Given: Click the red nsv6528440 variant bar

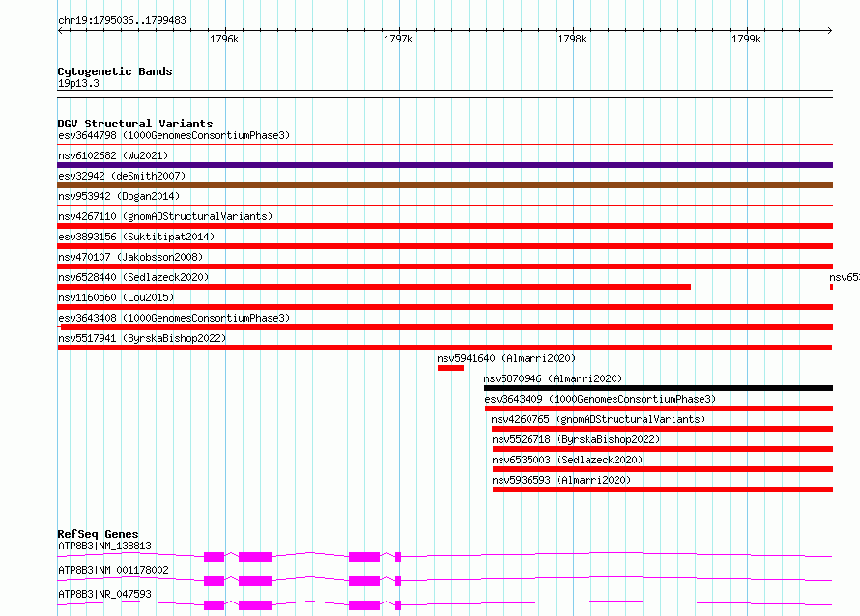Looking at the screenshot, I should [374, 287].
